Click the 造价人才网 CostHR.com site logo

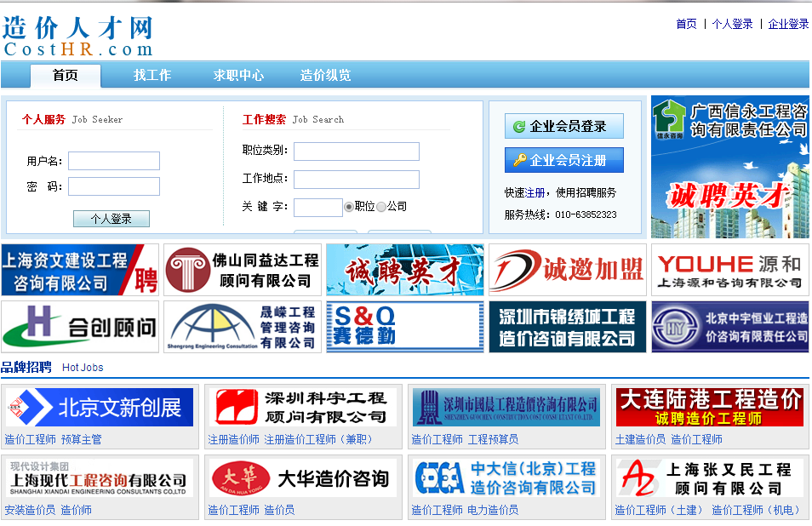point(77,36)
